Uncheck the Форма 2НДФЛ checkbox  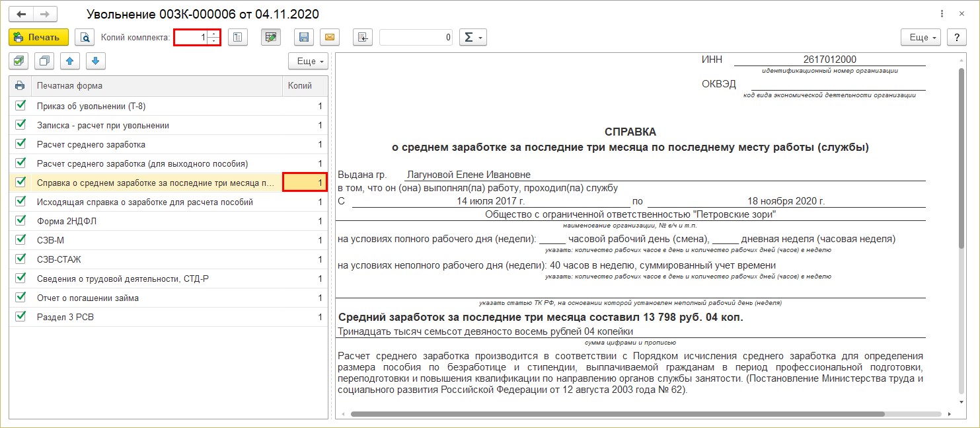pos(20,221)
